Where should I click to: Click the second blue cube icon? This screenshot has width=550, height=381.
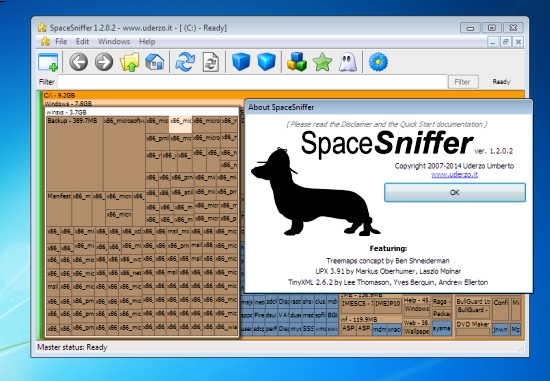coord(267,62)
